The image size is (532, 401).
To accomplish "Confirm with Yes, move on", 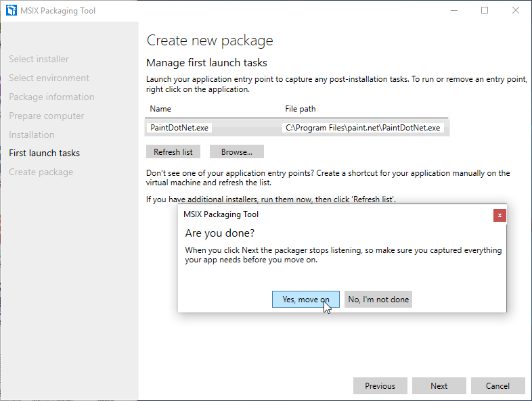I will coord(306,299).
